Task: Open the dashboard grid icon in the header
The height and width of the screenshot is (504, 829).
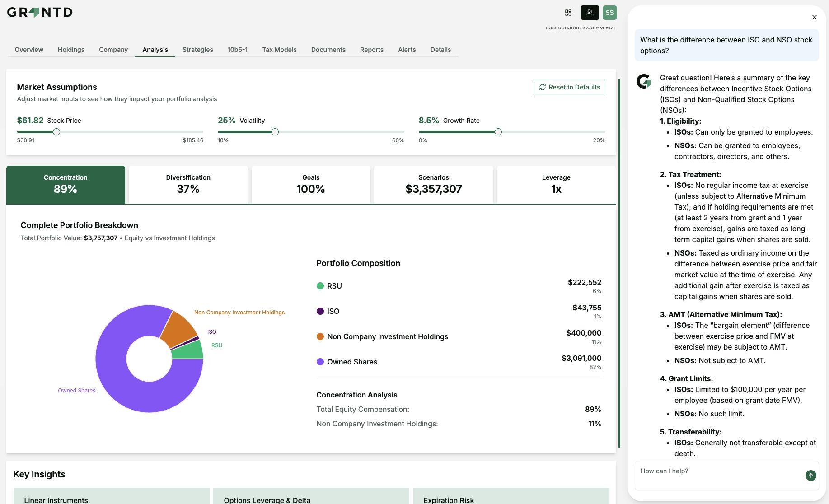Action: point(568,13)
